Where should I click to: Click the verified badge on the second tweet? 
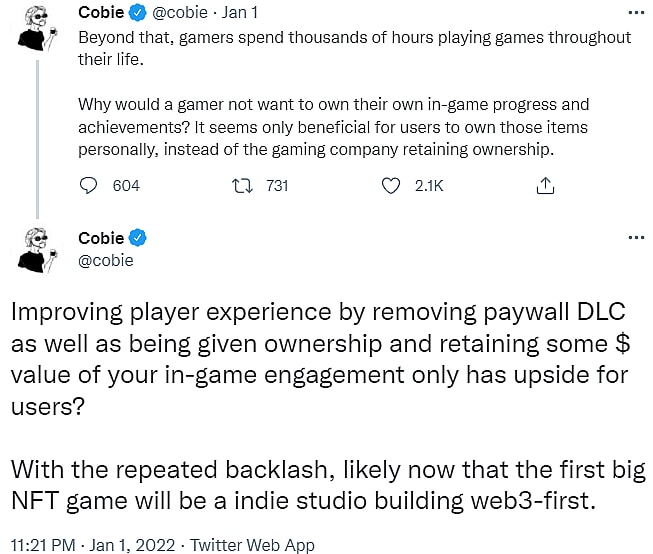pos(139,238)
